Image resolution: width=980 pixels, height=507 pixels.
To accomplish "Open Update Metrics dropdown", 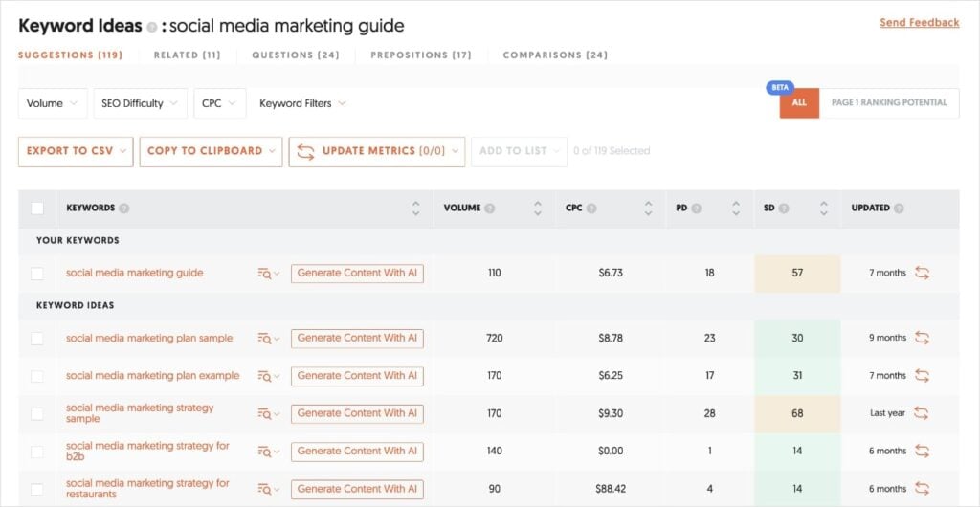I will (x=377, y=152).
